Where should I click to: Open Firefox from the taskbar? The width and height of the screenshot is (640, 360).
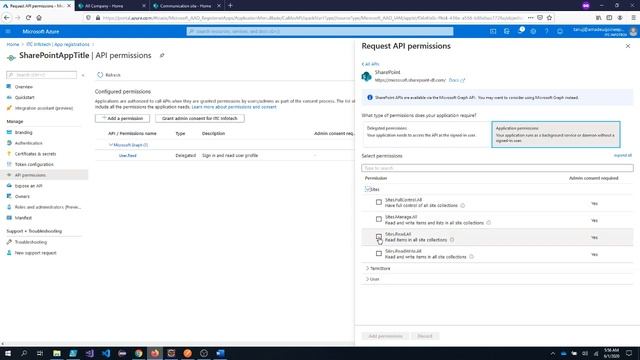(x=155, y=353)
